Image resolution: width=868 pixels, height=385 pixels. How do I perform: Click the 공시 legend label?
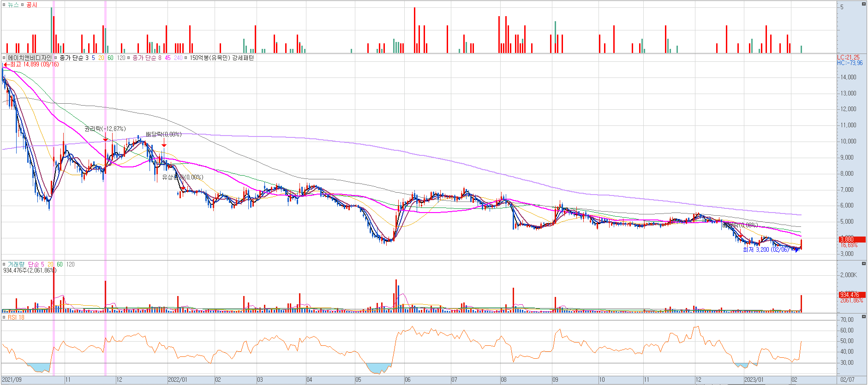click(32, 5)
